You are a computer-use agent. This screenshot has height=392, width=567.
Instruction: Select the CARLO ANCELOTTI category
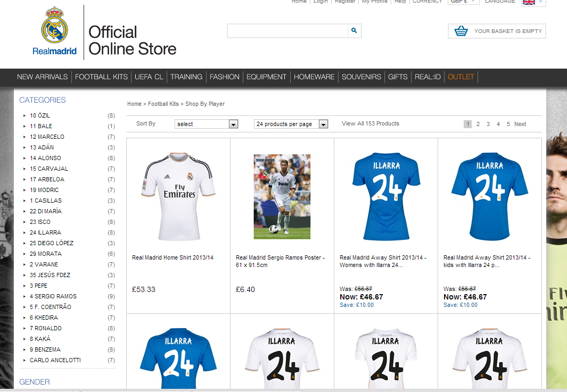pos(55,360)
